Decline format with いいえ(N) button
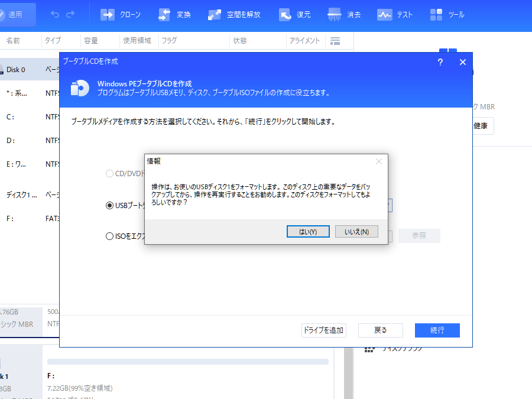Screen dimensions: 532x399 [356, 232]
